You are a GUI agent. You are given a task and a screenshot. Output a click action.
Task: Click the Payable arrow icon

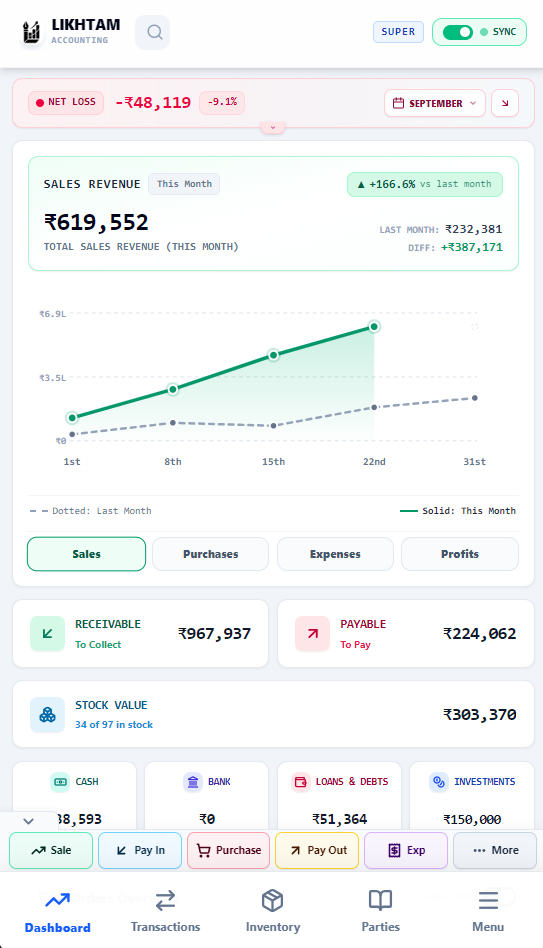pyautogui.click(x=313, y=634)
